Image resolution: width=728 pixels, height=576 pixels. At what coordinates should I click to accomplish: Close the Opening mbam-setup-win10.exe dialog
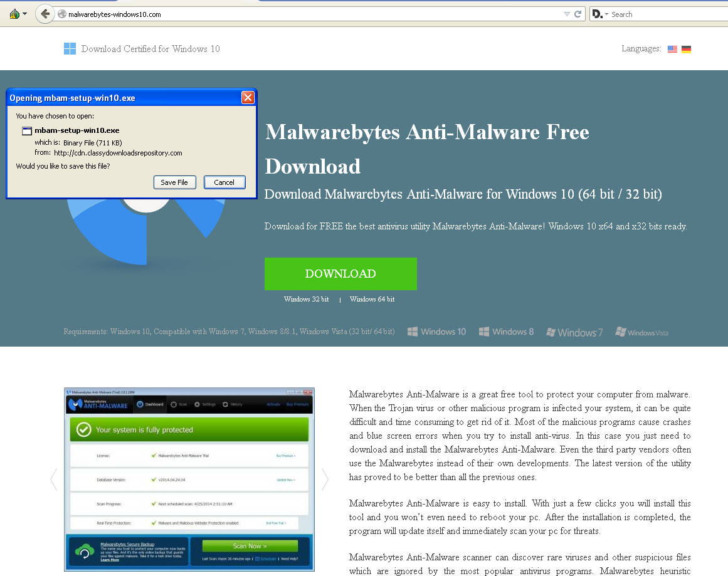point(248,98)
